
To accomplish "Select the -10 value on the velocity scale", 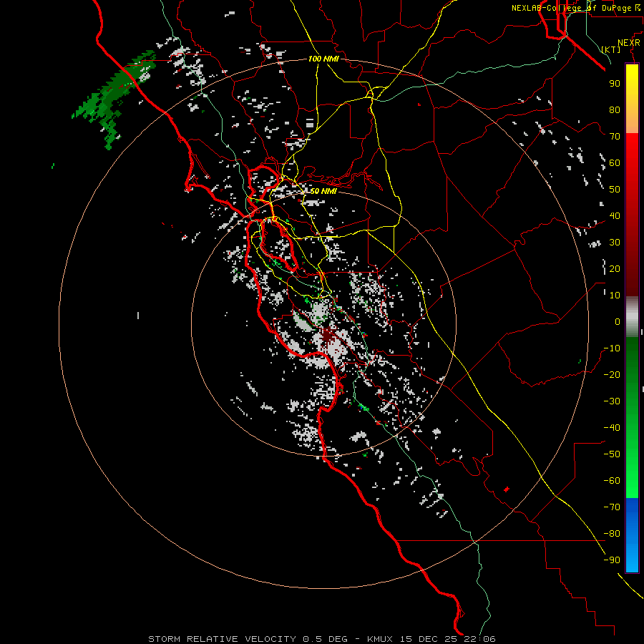I will pyautogui.click(x=612, y=348).
